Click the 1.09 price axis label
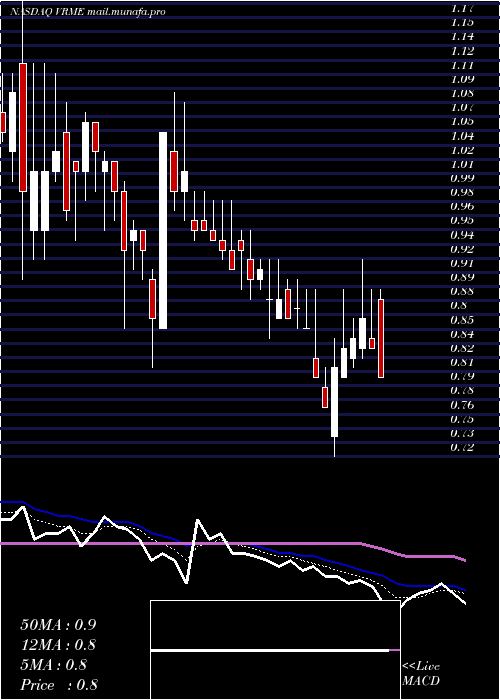The height and width of the screenshot is (700, 500). tap(462, 79)
